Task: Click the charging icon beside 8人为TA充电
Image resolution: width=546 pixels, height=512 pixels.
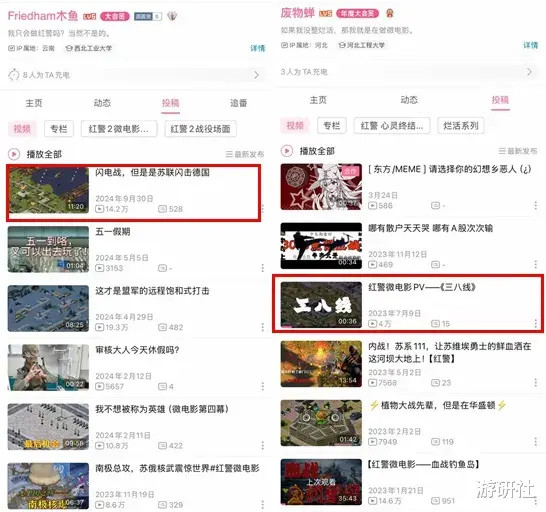Action: (x=14, y=75)
